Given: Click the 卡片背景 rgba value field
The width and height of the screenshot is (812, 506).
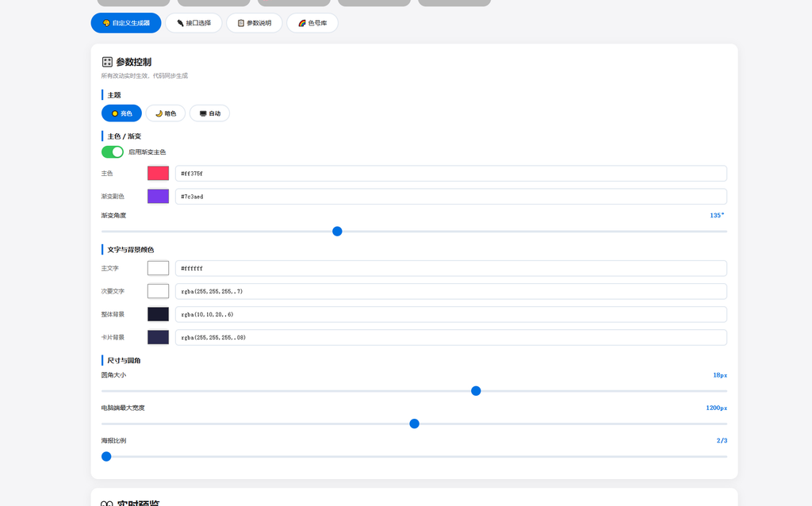Looking at the screenshot, I should (451, 337).
